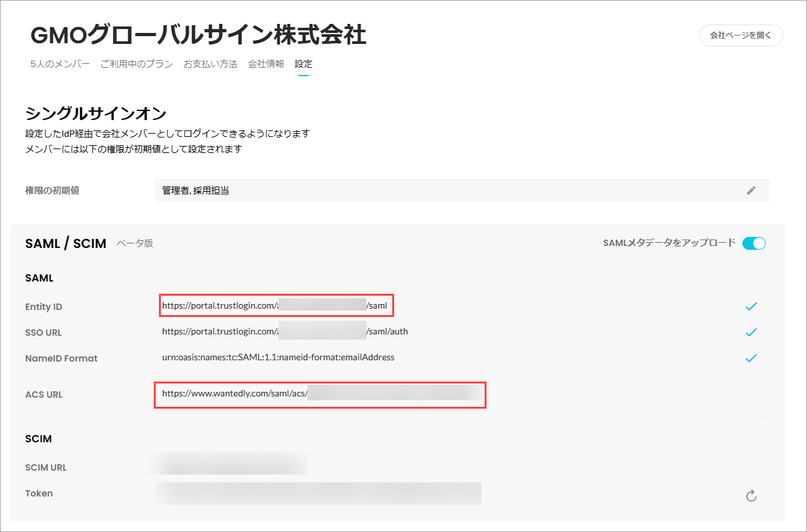Click the refresh icon beside Token

click(751, 496)
